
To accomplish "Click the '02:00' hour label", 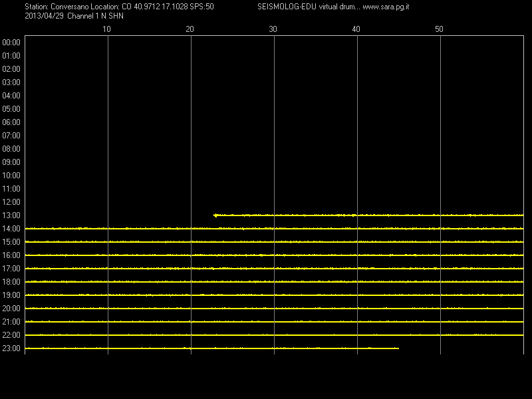I will point(11,69).
